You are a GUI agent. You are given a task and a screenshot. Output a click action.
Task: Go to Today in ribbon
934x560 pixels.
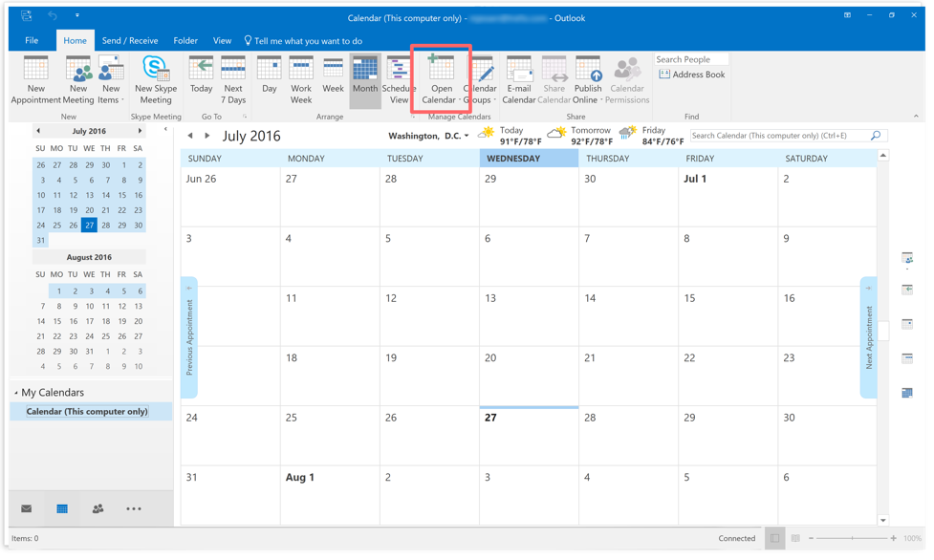point(201,75)
